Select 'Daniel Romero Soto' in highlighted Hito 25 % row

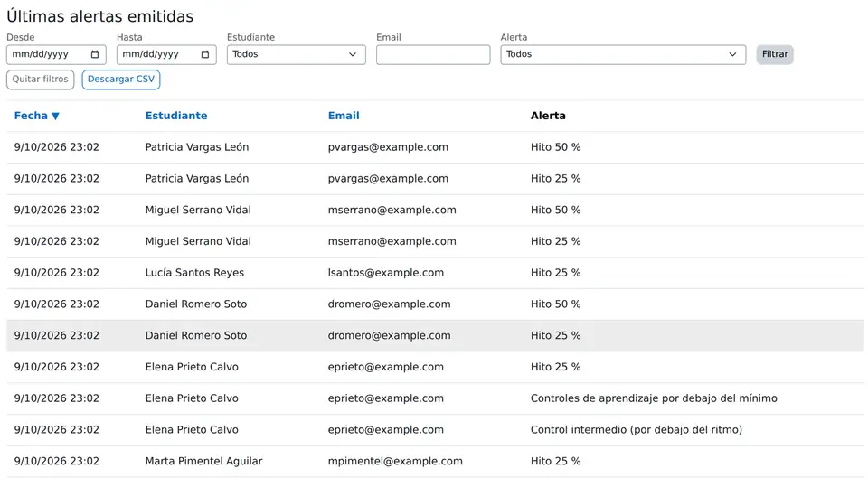pos(196,335)
